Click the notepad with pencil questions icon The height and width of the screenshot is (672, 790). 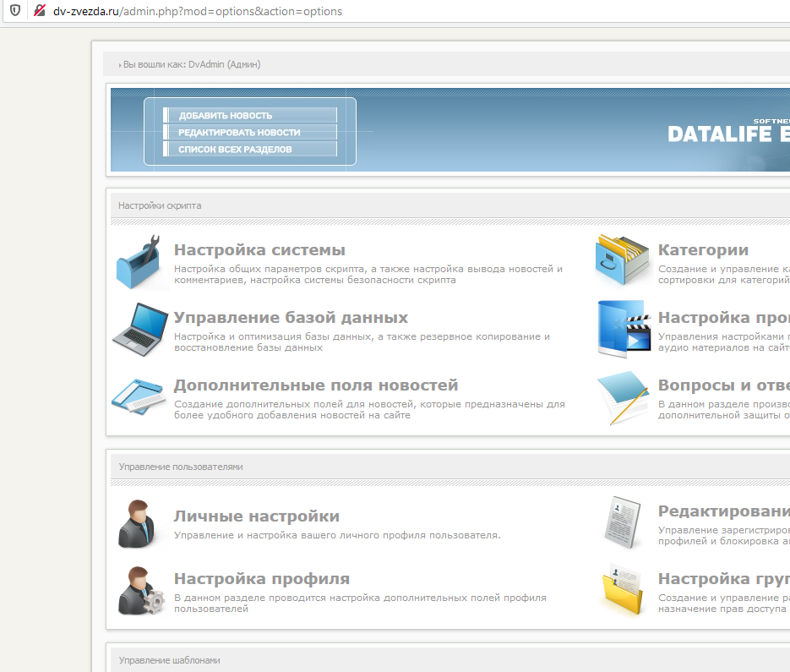pyautogui.click(x=624, y=398)
